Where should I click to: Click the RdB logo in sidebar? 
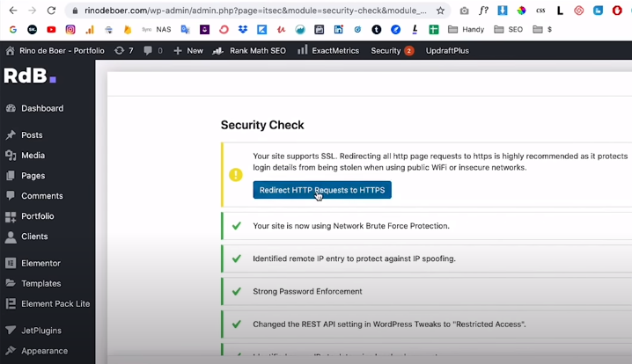click(30, 77)
